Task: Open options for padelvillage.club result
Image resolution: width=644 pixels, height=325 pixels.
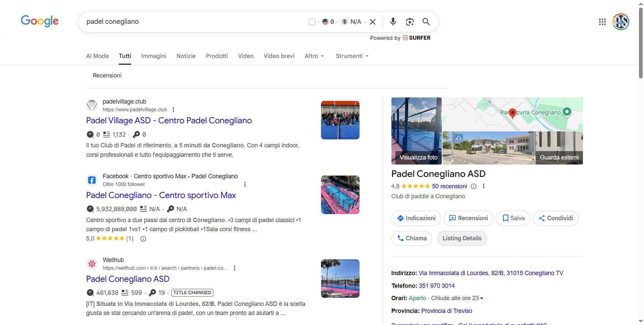Action: (x=173, y=110)
